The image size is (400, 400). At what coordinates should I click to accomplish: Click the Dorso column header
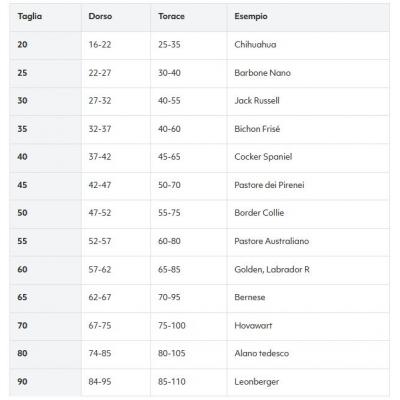pyautogui.click(x=100, y=16)
